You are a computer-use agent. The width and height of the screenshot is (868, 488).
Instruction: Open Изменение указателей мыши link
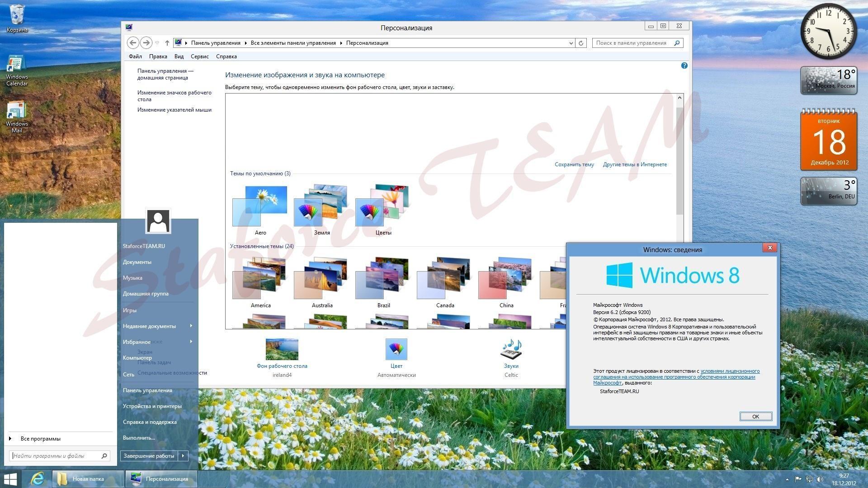175,110
